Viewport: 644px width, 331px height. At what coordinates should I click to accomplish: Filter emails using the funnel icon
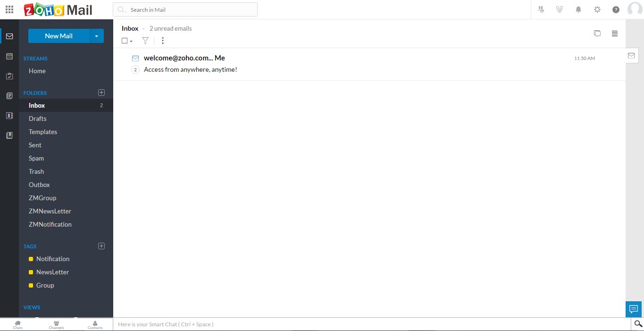pyautogui.click(x=145, y=41)
